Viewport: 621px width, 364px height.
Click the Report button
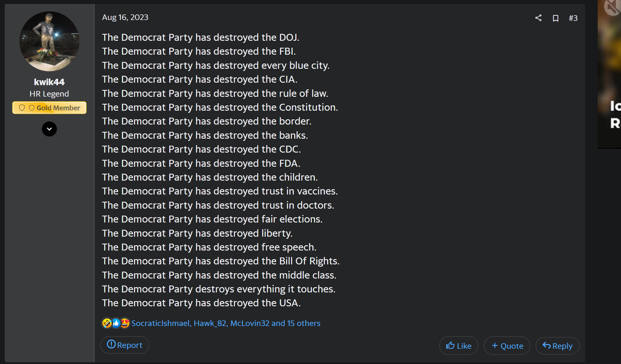tap(125, 345)
